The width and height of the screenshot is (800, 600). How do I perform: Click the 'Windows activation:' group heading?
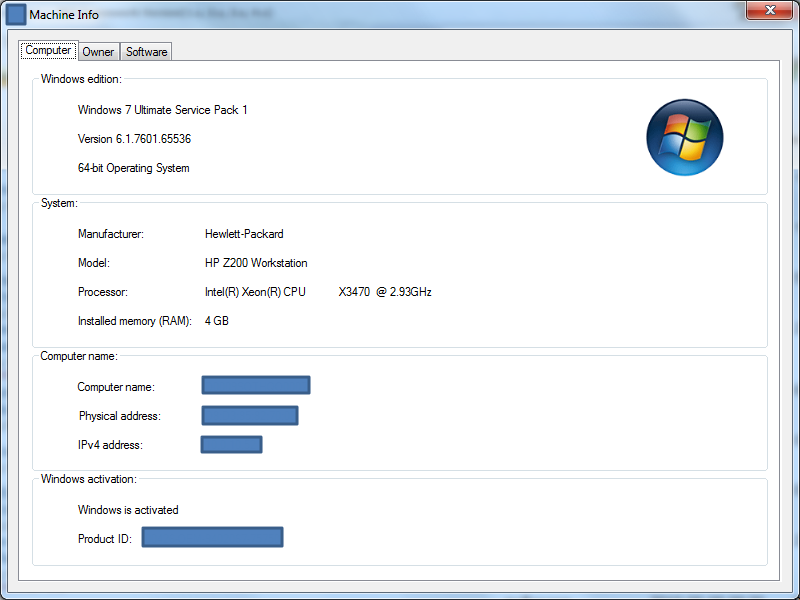89,479
